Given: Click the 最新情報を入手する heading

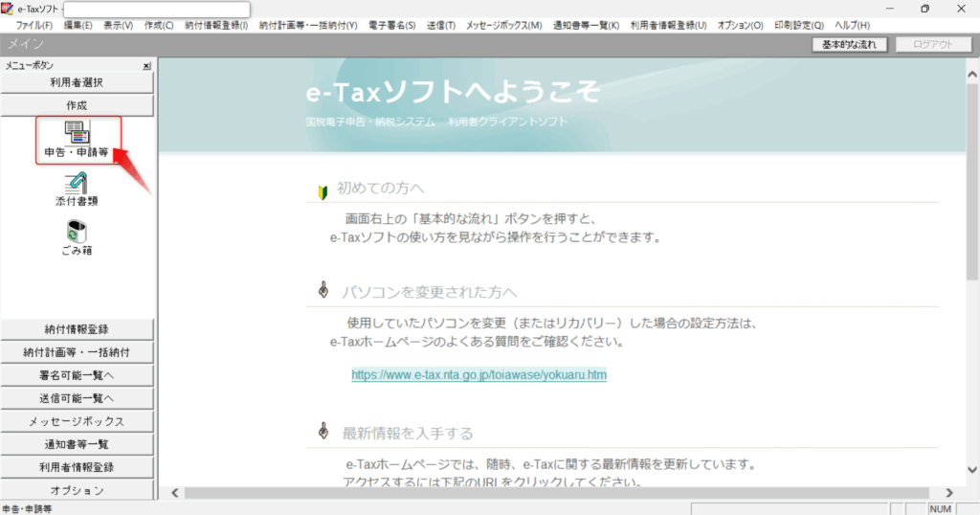Looking at the screenshot, I should coord(408,433).
